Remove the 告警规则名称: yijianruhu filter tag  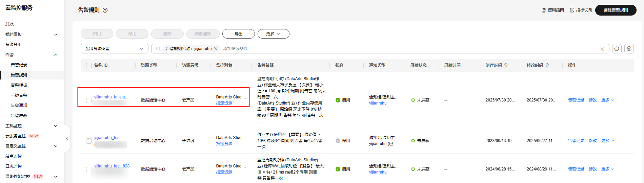[216, 49]
